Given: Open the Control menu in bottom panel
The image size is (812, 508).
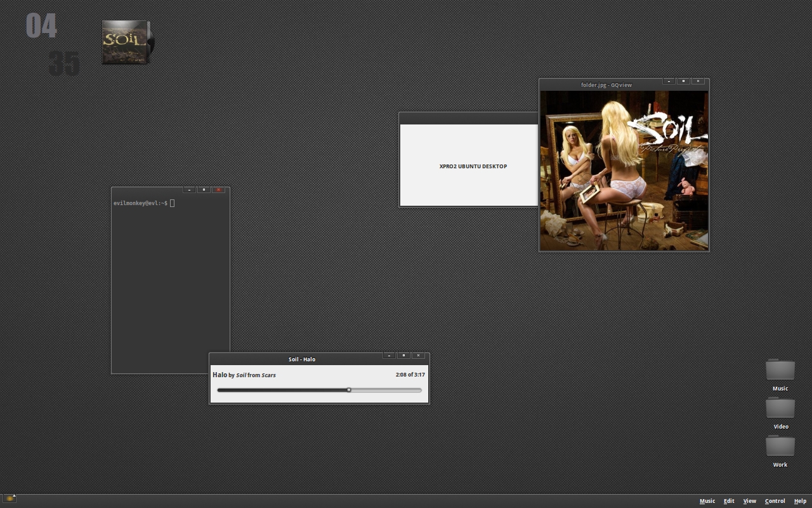Looking at the screenshot, I should tap(775, 501).
